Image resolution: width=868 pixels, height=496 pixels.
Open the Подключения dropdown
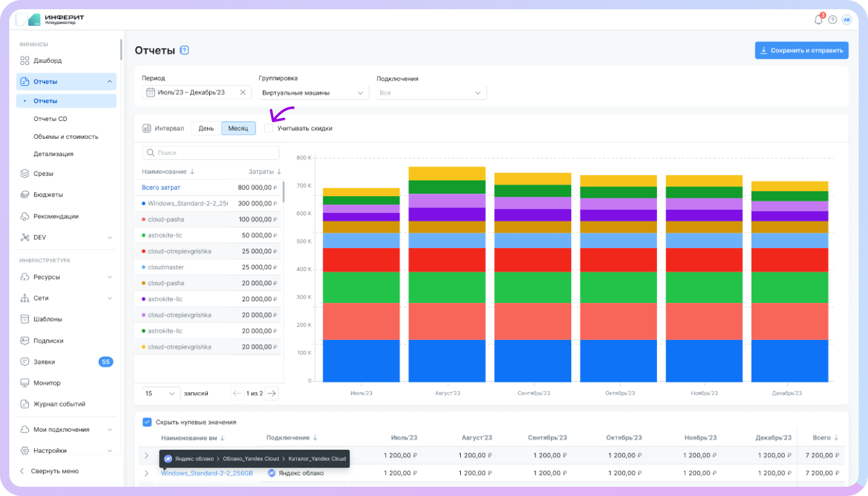[431, 93]
